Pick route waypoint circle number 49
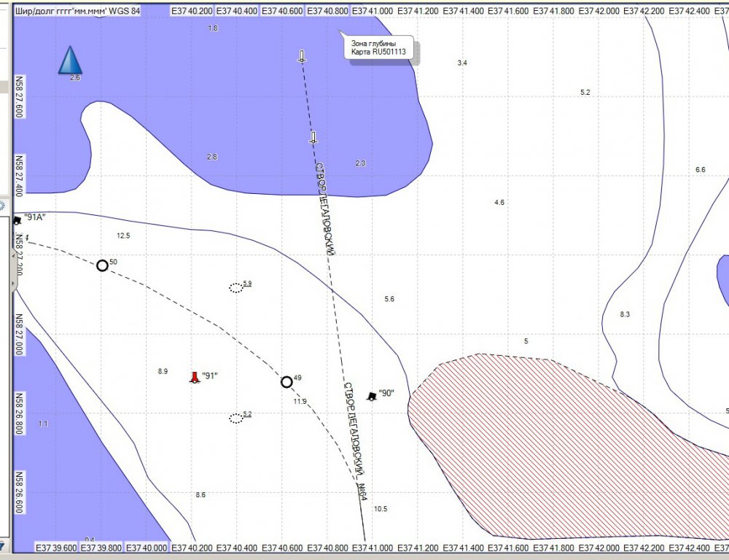This screenshot has width=729, height=560. [286, 382]
